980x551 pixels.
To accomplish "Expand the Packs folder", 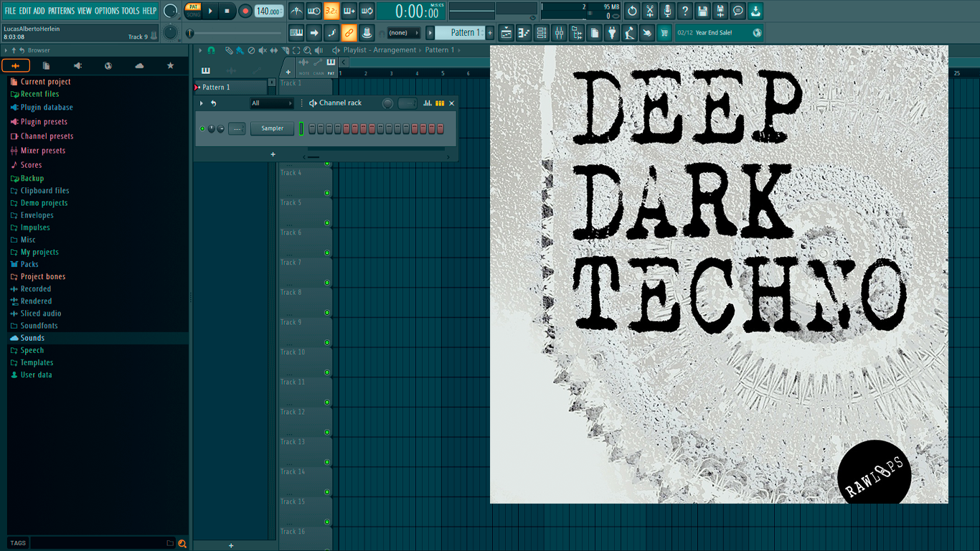I will 29,264.
